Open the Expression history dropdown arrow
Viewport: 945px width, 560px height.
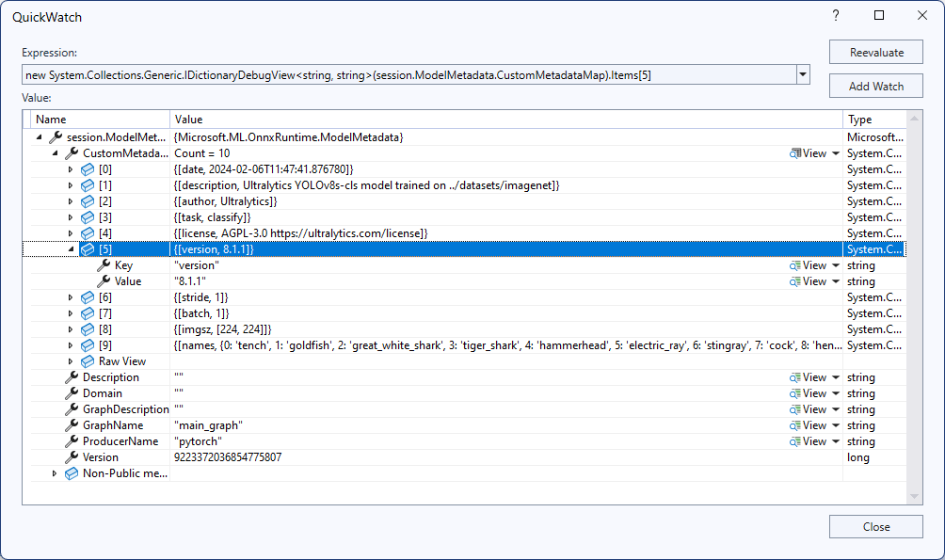[x=802, y=74]
